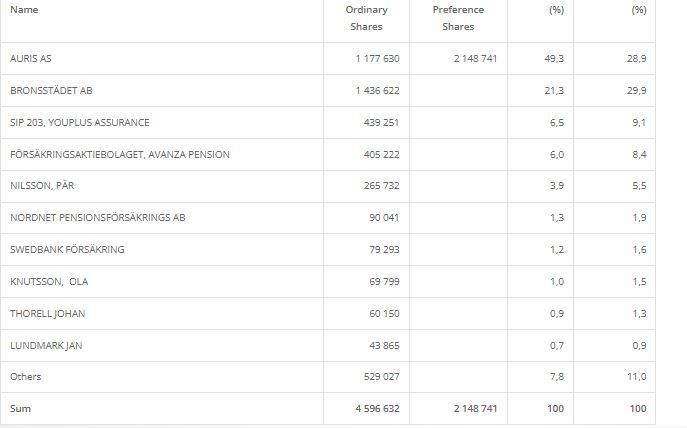Click the preference shares value in AURIS AS row

click(474, 59)
